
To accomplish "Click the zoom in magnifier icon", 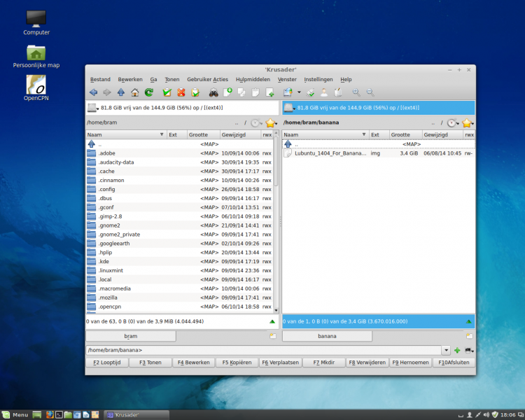I will 356,92.
